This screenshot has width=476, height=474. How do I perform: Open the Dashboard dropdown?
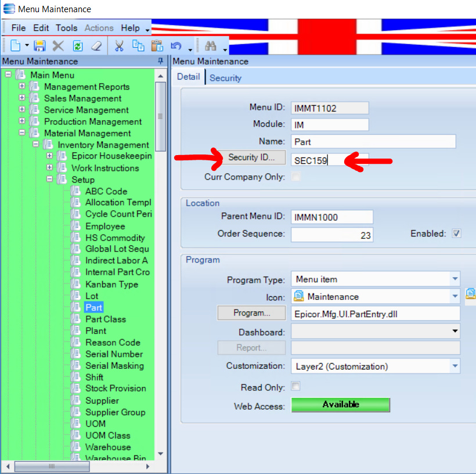pos(455,331)
